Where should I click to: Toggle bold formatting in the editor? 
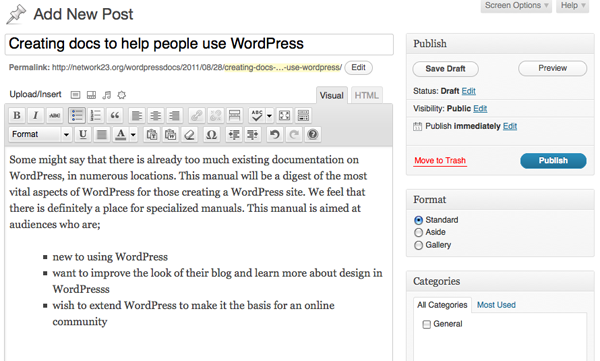click(x=17, y=115)
